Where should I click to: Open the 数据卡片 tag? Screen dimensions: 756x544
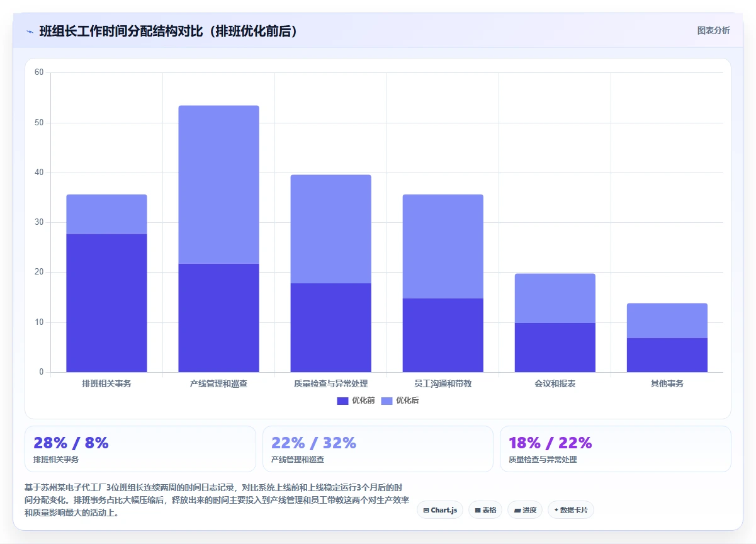click(x=571, y=510)
